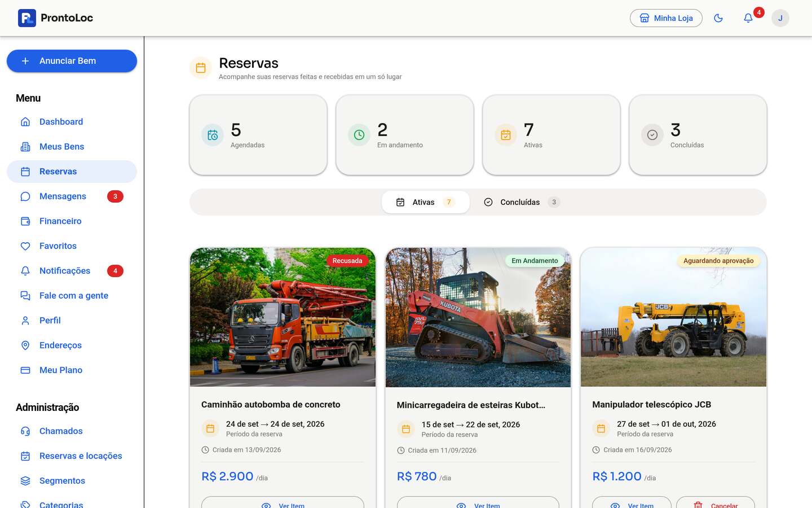The image size is (812, 508).
Task: Open the concrete pump truck photo
Action: pos(283,317)
